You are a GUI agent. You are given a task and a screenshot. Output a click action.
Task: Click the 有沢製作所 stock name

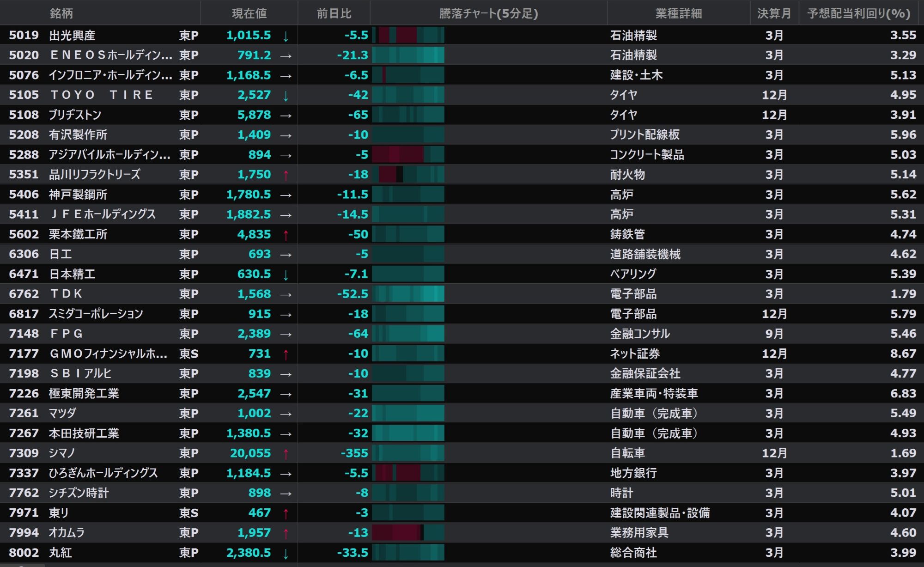tap(78, 134)
